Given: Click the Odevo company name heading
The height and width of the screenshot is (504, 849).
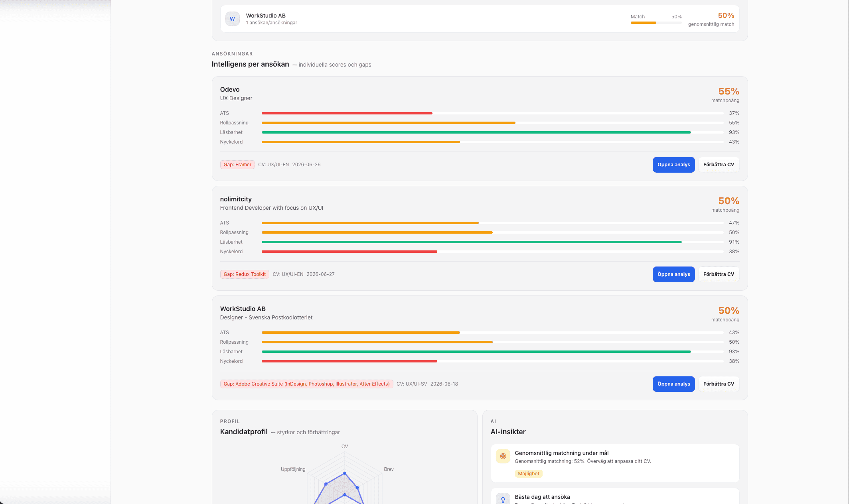Looking at the screenshot, I should click(230, 89).
